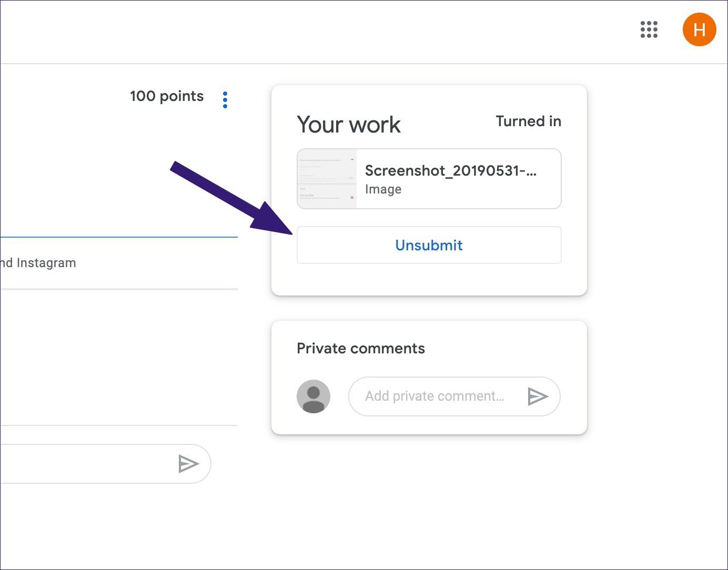This screenshot has width=728, height=570.
Task: Click the Unsubmit button
Action: point(429,245)
